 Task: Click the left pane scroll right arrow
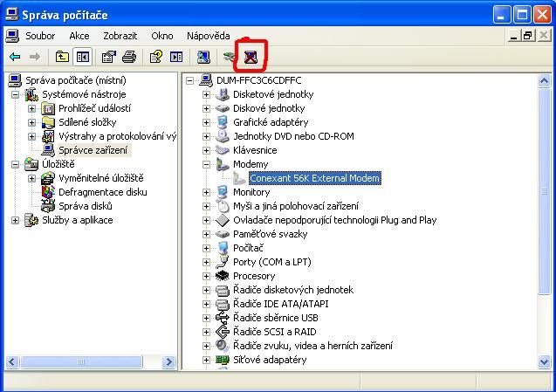point(168,361)
